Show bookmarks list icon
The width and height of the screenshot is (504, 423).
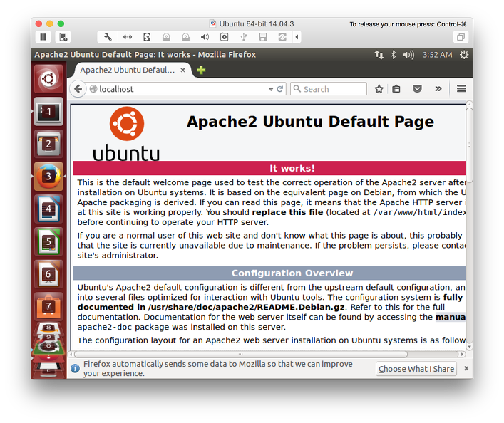(396, 89)
